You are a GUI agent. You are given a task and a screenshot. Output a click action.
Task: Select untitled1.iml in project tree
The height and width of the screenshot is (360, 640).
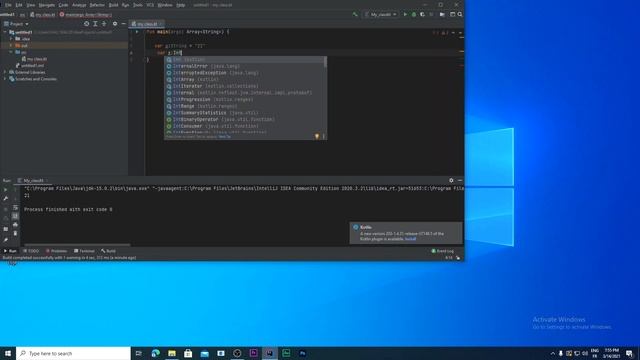click(30, 65)
